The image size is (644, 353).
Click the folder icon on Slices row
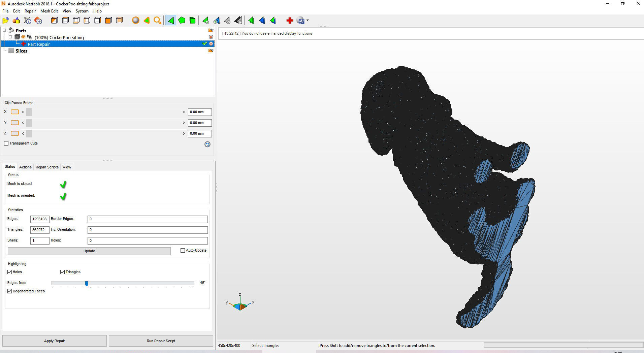[211, 51]
